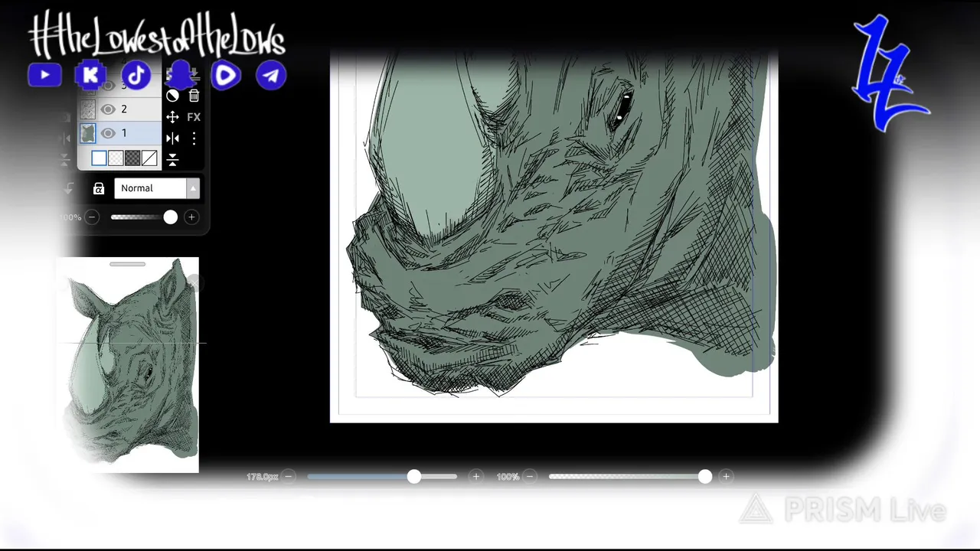Decrease brush opacity with minus button
Image resolution: width=980 pixels, height=551 pixels.
pos(530,476)
